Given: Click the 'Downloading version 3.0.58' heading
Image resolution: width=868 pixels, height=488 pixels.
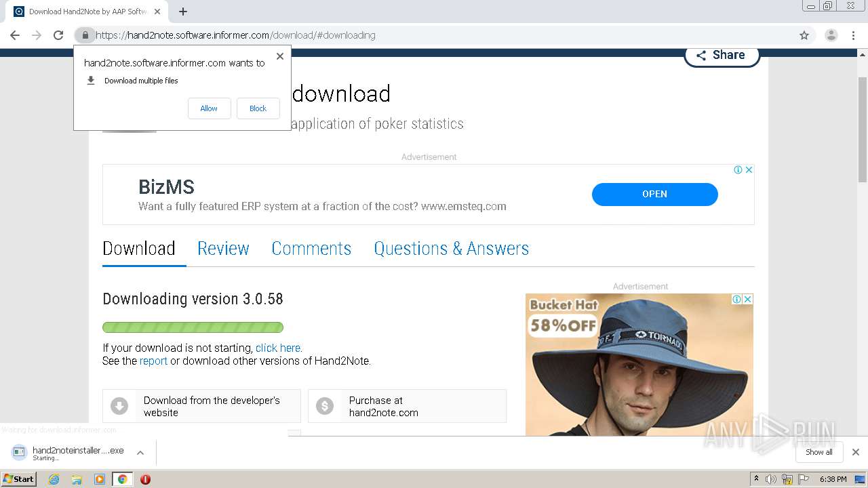Looking at the screenshot, I should (193, 299).
